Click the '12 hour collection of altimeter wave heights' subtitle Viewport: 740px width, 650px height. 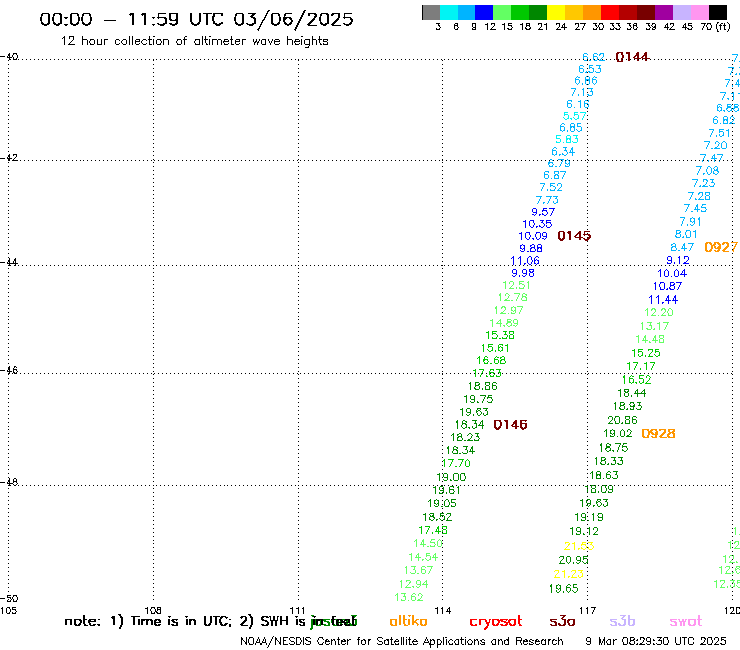point(194,41)
